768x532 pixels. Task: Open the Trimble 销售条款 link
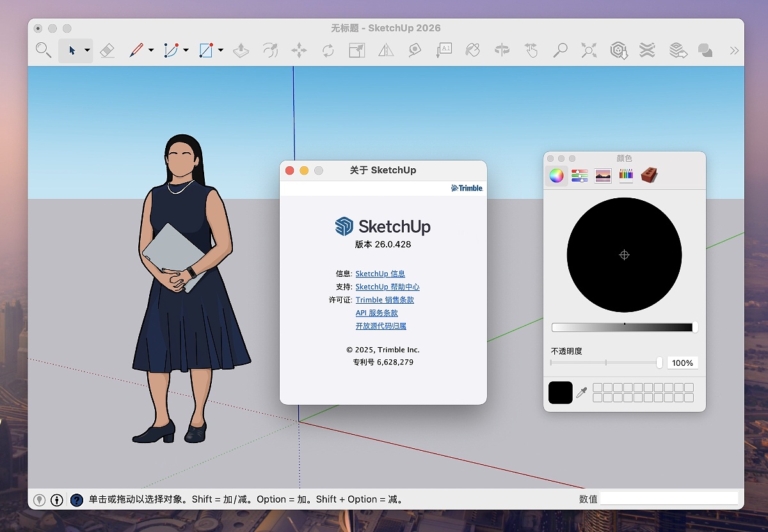pyautogui.click(x=385, y=300)
